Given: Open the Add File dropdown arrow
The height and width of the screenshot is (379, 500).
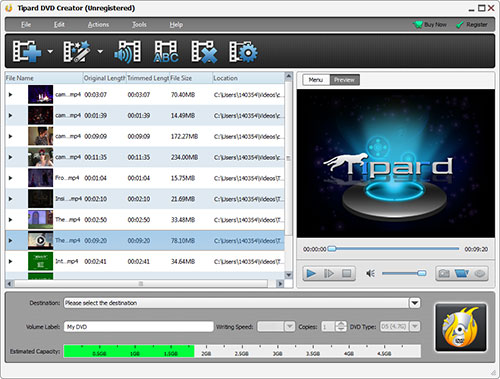Looking at the screenshot, I should point(50,51).
